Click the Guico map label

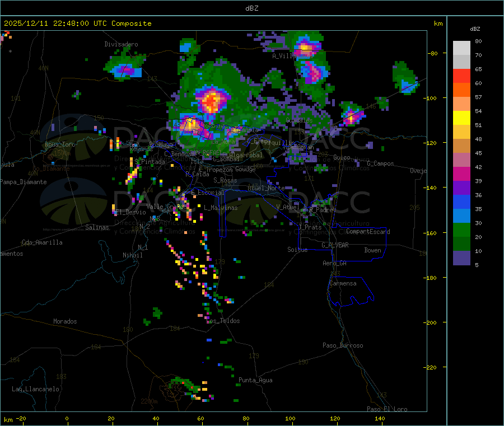(342, 157)
